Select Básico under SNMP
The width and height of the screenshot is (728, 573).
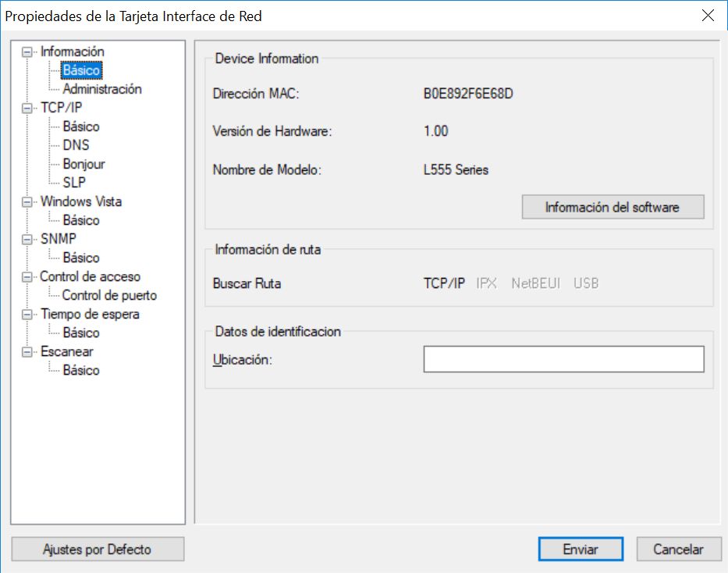pyautogui.click(x=80, y=258)
